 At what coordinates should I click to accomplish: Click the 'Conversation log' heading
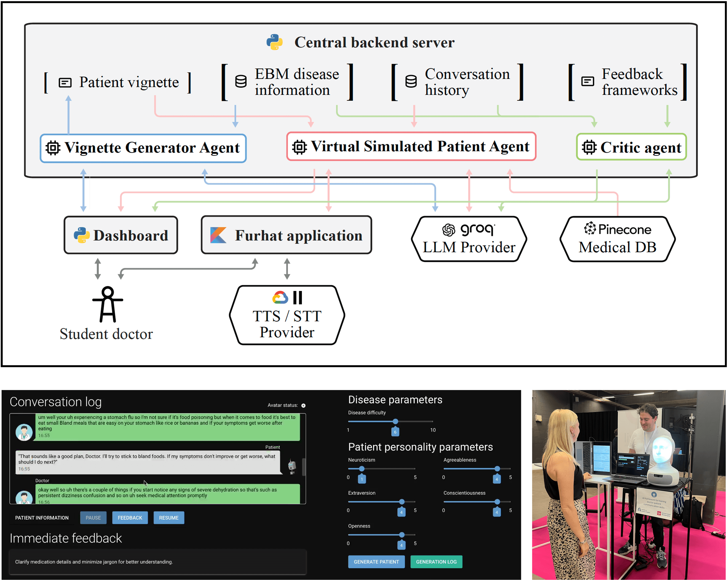pos(56,402)
